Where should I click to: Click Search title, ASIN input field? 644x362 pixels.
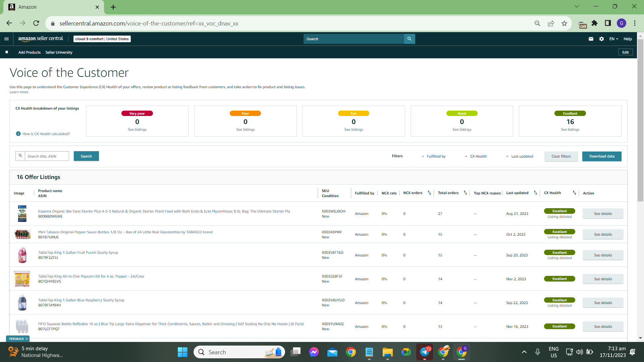click(x=47, y=156)
